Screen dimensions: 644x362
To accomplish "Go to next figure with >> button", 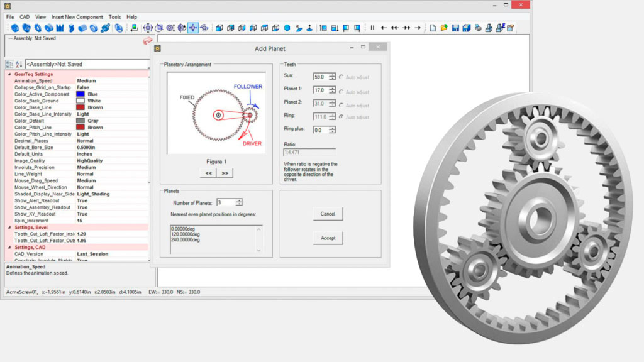I will click(x=225, y=173).
